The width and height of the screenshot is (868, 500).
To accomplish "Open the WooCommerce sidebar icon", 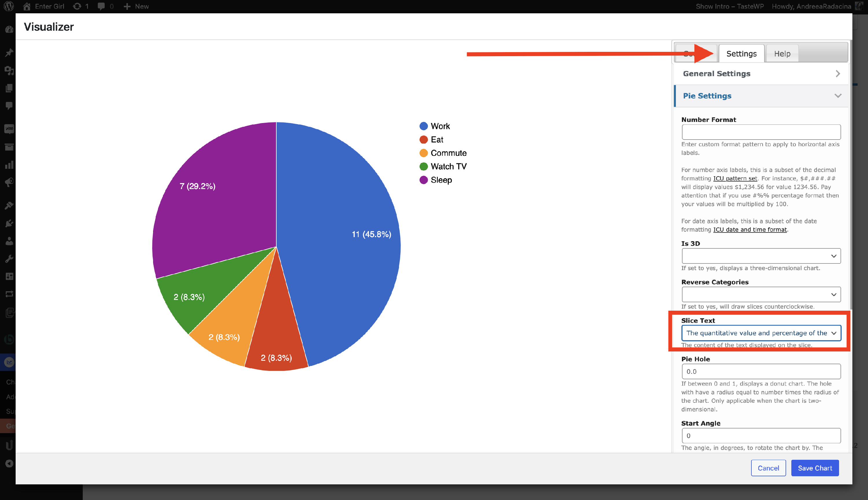I will pyautogui.click(x=9, y=129).
